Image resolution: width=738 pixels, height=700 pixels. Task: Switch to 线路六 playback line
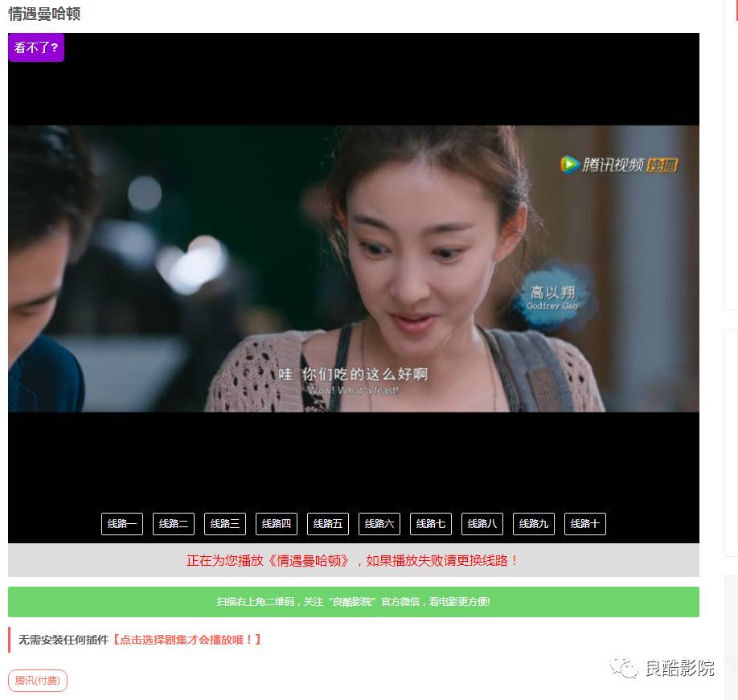coord(379,523)
